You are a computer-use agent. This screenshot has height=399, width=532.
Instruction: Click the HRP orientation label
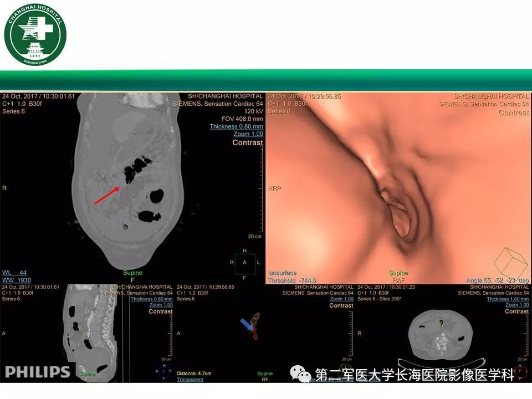pos(274,188)
